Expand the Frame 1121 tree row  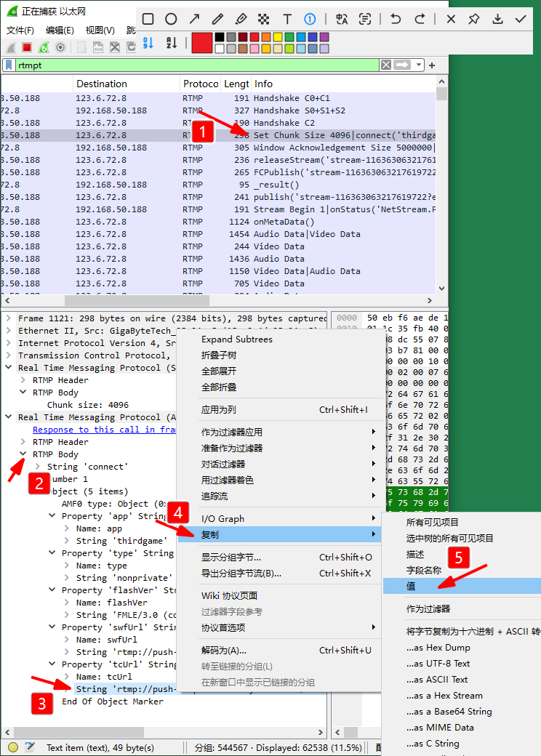pos(9,318)
